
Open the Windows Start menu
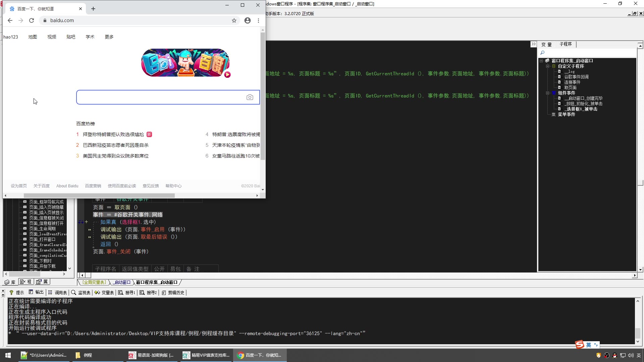coord(8,355)
